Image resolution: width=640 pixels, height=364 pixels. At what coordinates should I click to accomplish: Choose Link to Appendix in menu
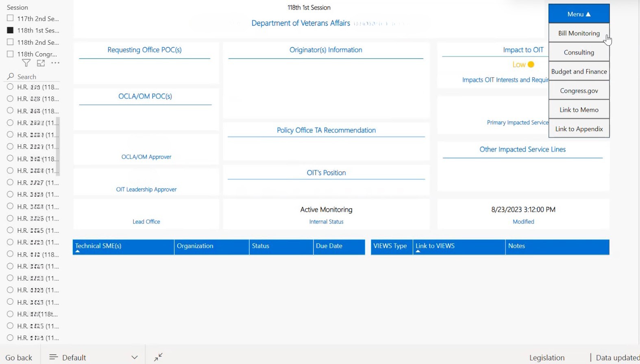point(579,128)
